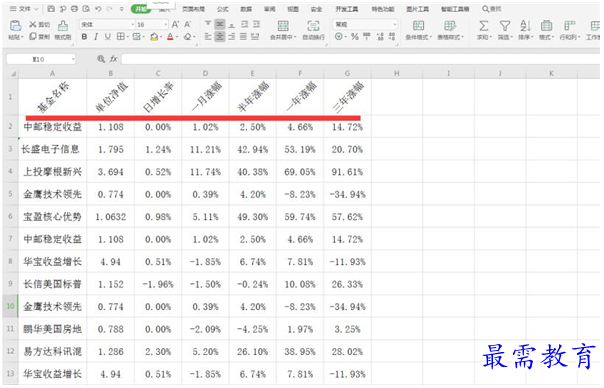The width and height of the screenshot is (604, 388).
Task: Toggle Italic formatting
Action: point(96,37)
